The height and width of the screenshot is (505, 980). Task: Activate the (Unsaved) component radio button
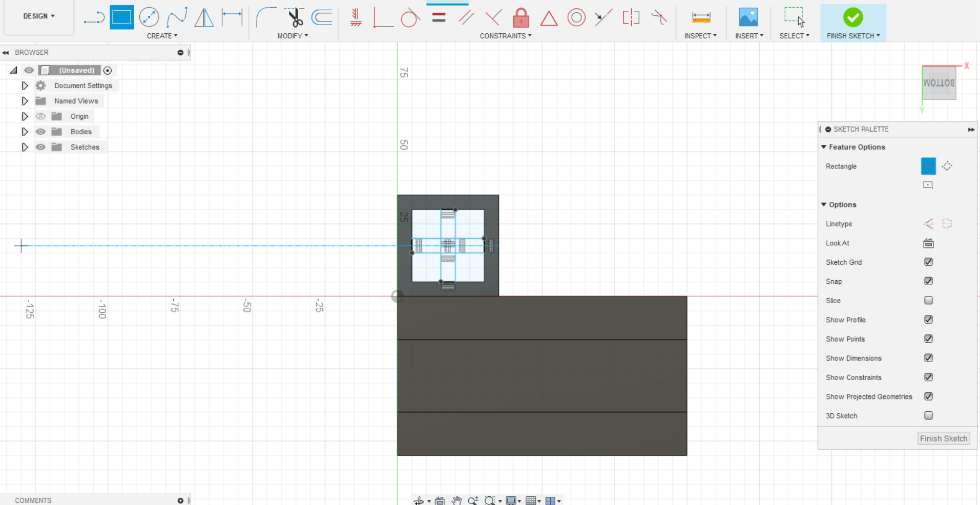(108, 70)
